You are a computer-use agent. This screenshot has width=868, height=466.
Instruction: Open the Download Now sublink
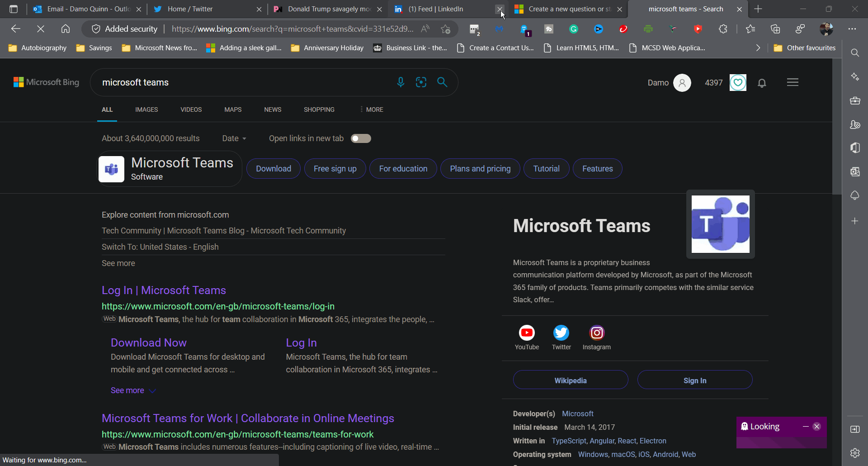pos(149,342)
